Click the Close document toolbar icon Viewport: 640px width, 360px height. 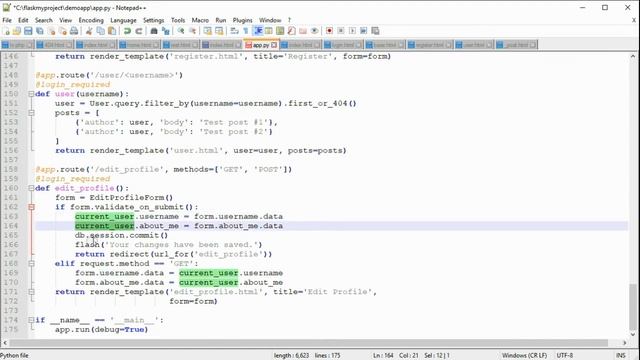pos(51,31)
